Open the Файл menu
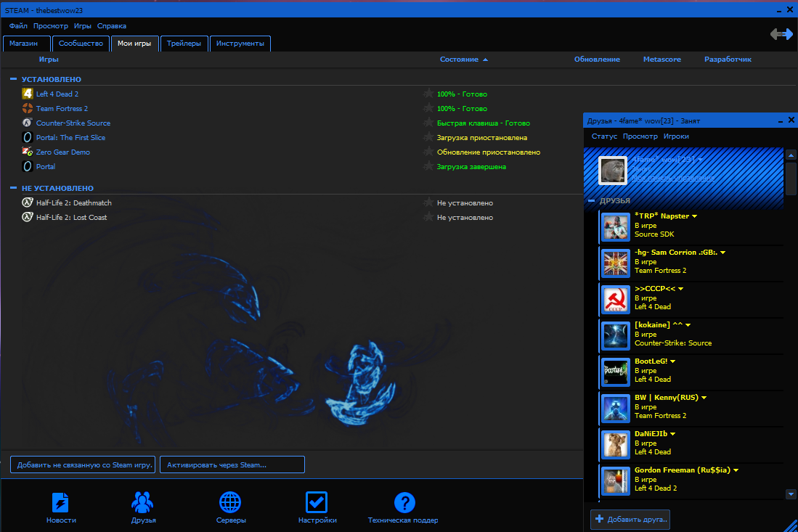 coord(18,26)
